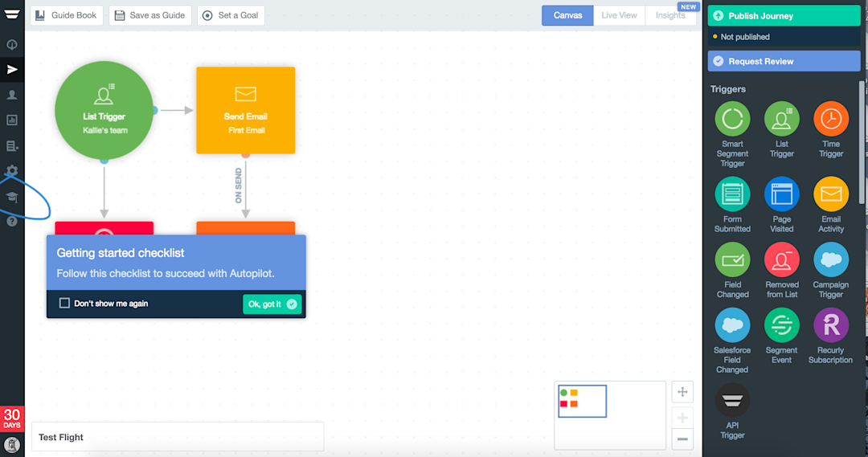Click the Triggers panel scrollbar
Image resolution: width=868 pixels, height=457 pixels.
[x=862, y=144]
